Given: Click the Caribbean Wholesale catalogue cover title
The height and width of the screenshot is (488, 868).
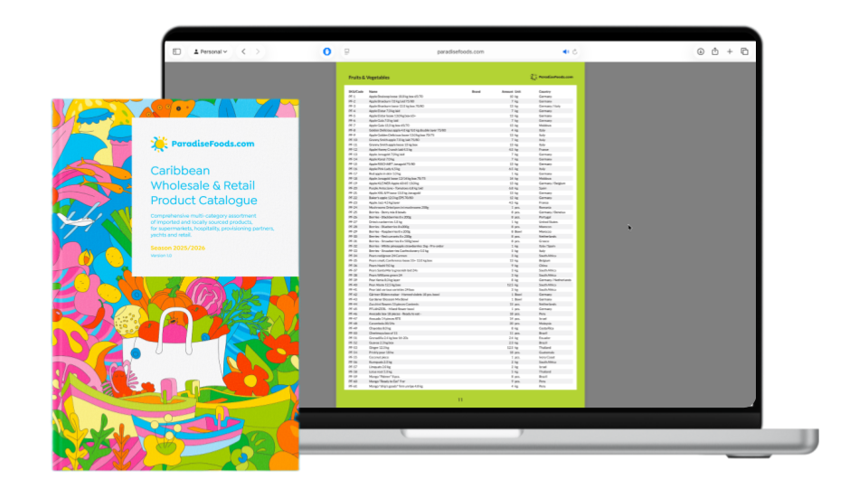Looking at the screenshot, I should (x=203, y=184).
